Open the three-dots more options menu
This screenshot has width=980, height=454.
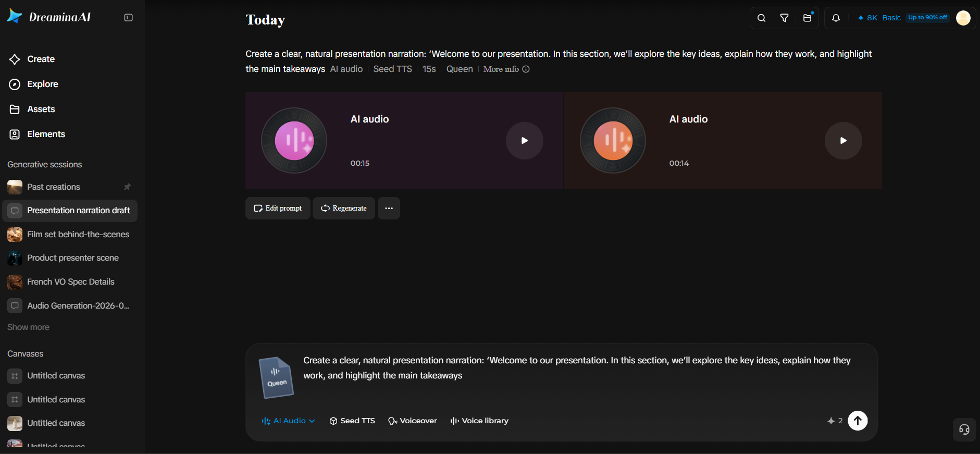(x=389, y=208)
